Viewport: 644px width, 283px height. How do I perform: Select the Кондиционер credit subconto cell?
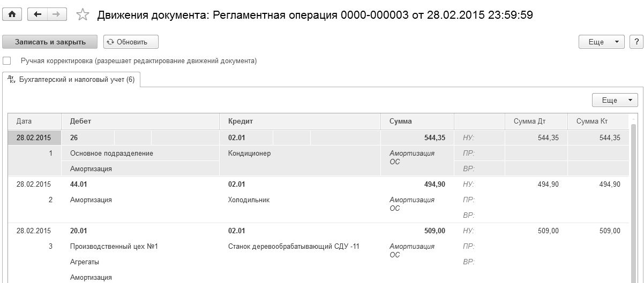[x=250, y=154]
